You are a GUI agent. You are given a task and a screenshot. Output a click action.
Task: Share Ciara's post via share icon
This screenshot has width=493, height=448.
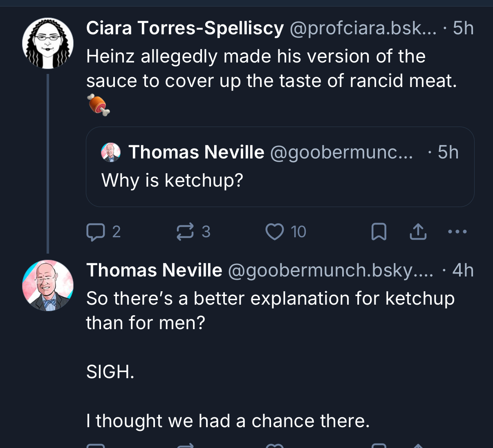coord(418,232)
